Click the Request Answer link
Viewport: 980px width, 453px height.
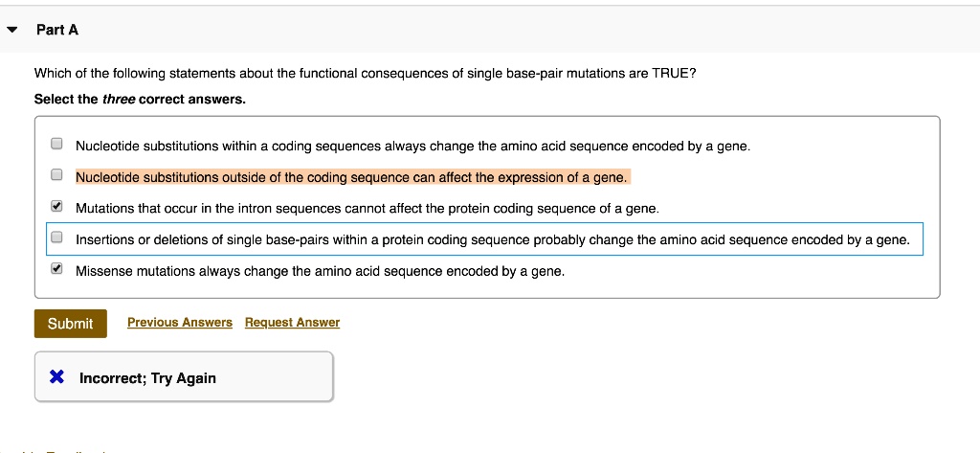tap(292, 323)
